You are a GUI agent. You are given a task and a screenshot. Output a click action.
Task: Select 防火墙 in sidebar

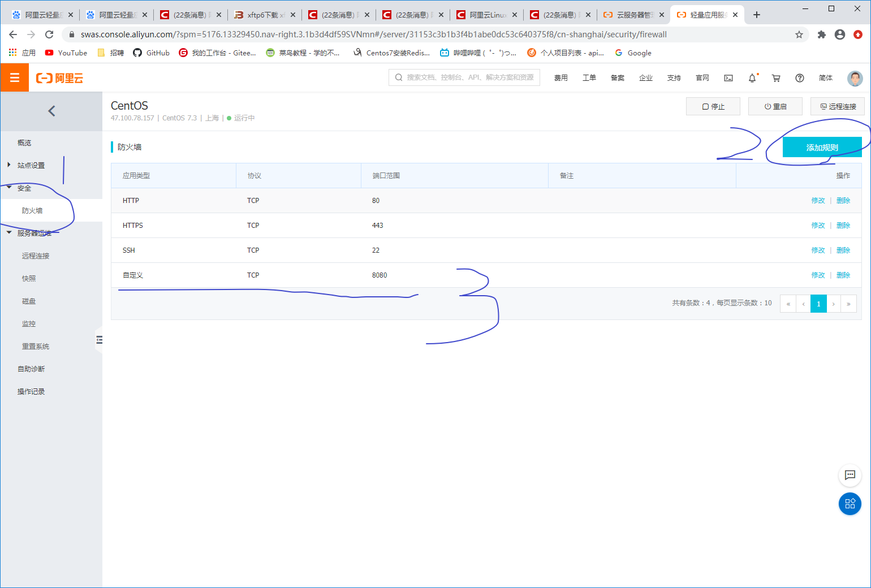click(32, 210)
